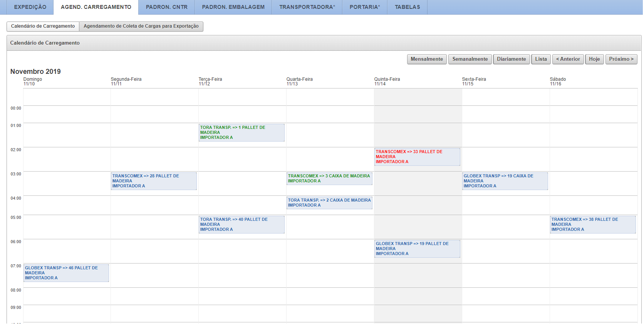Go to the previous week with Anterior
This screenshot has height=327, width=644.
coord(568,59)
